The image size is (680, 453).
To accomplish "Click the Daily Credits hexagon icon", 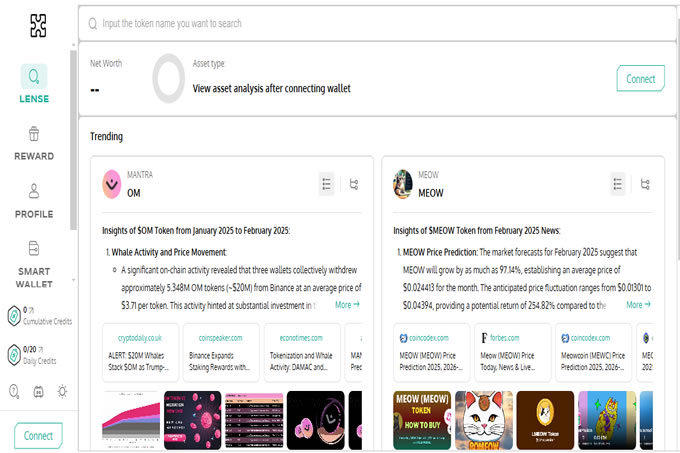I will [x=14, y=355].
